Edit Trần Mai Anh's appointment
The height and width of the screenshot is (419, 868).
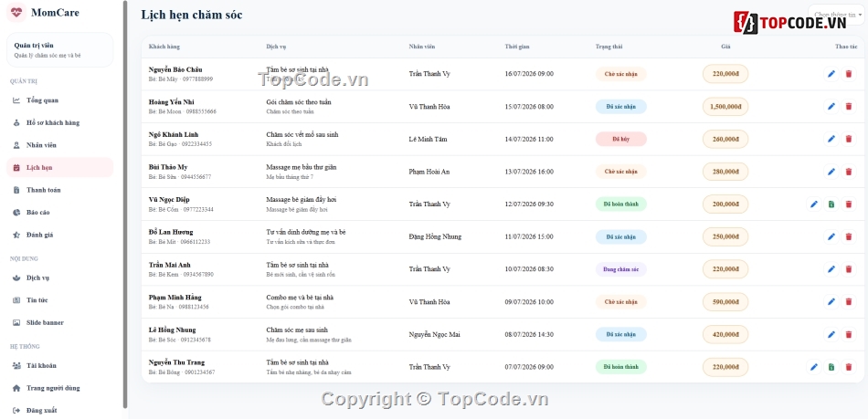click(831, 269)
